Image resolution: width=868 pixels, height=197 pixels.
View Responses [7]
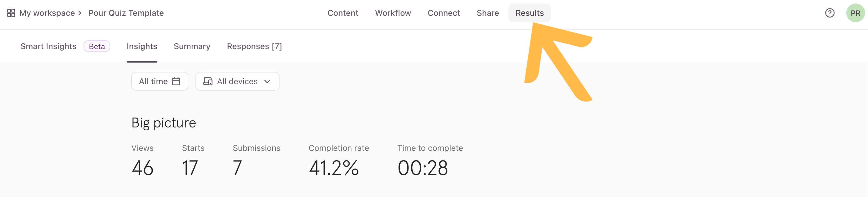pyautogui.click(x=254, y=46)
